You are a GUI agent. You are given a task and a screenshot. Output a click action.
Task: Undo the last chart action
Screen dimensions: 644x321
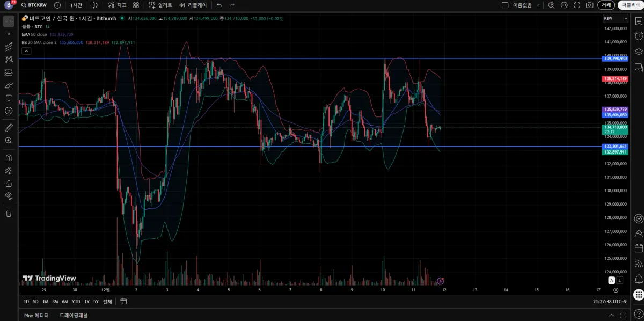(219, 5)
